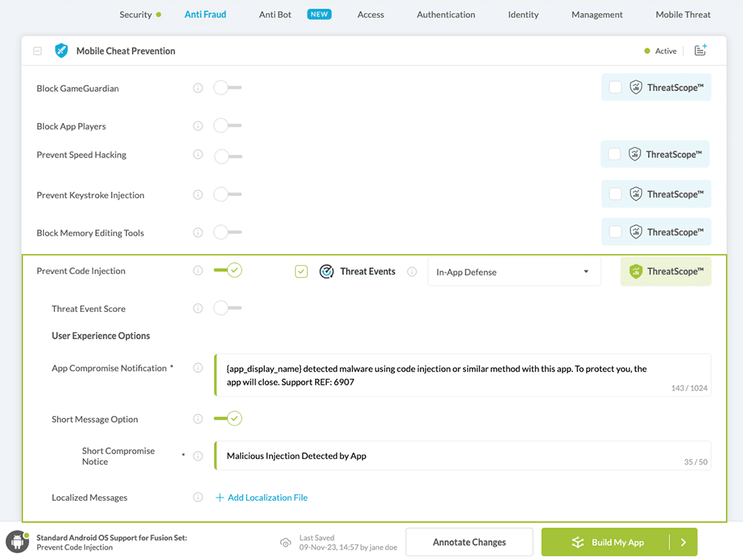Enable the Block GameGuardian toggle
The height and width of the screenshot is (560, 743).
point(227,88)
